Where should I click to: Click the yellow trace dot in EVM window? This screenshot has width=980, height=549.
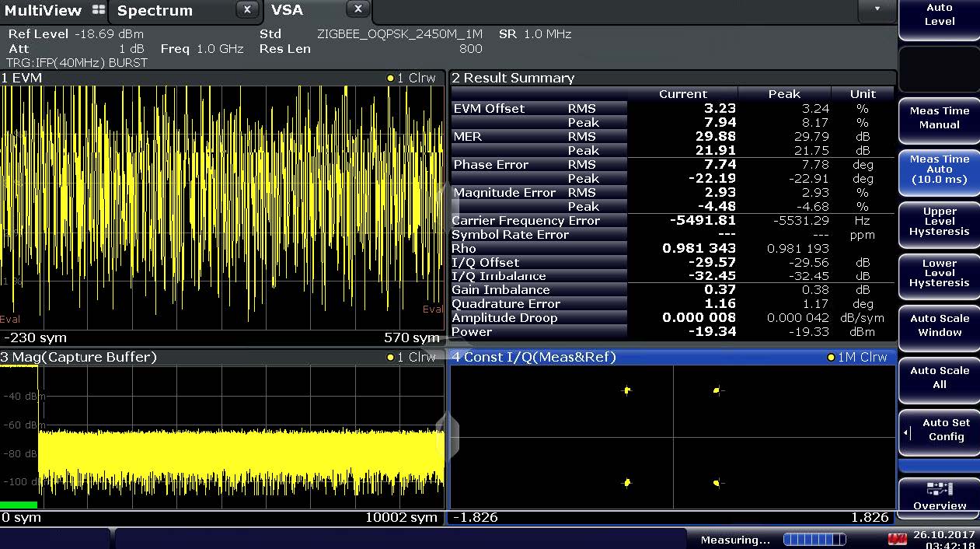[390, 79]
